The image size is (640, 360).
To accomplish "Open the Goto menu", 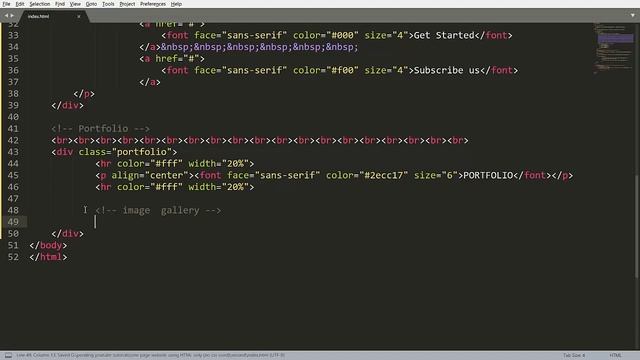I will point(91,4).
